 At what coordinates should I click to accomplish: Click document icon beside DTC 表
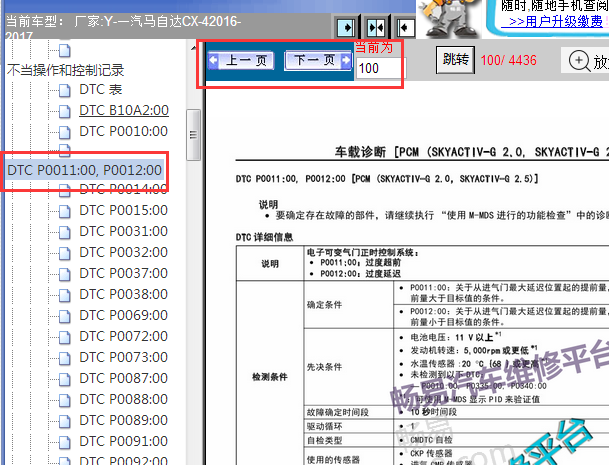coord(65,90)
